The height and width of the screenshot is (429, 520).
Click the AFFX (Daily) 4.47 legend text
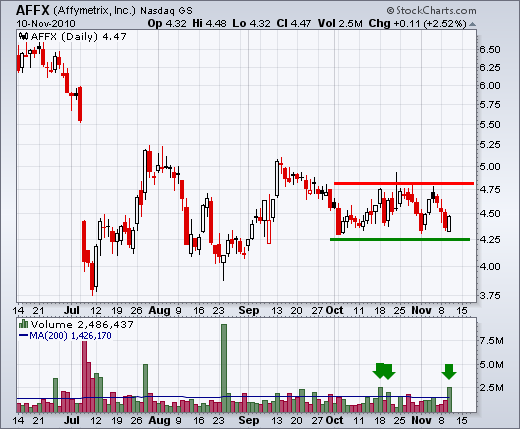tap(78, 36)
